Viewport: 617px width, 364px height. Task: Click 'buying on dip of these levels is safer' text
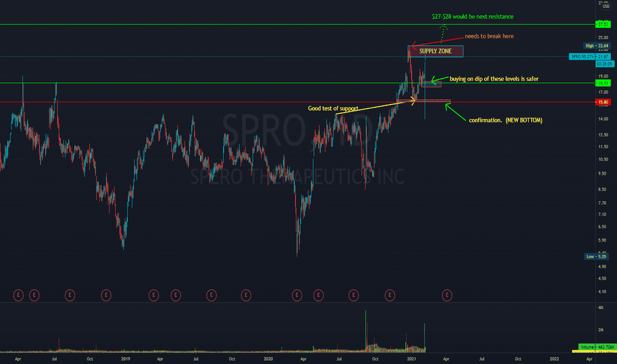point(494,79)
